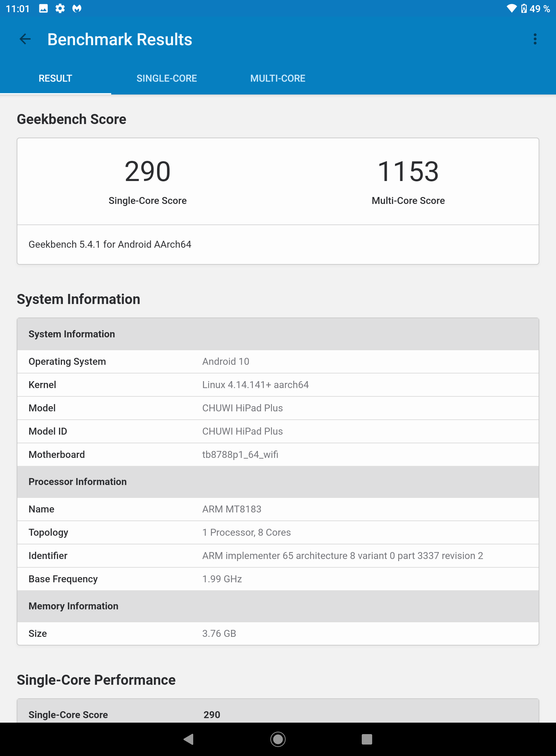Screen dimensions: 556x756
Task: Select the Operating System Android 10 row
Action: (x=278, y=361)
